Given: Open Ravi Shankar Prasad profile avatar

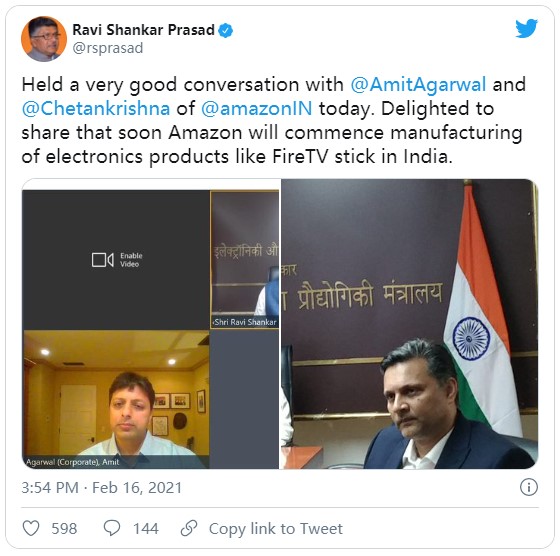Looking at the screenshot, I should (44, 39).
